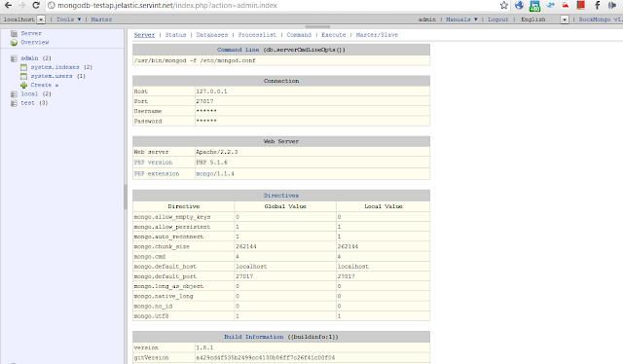This screenshot has height=364, width=623.
Task: Click the mongo.default_host directive name
Action: tap(165, 267)
